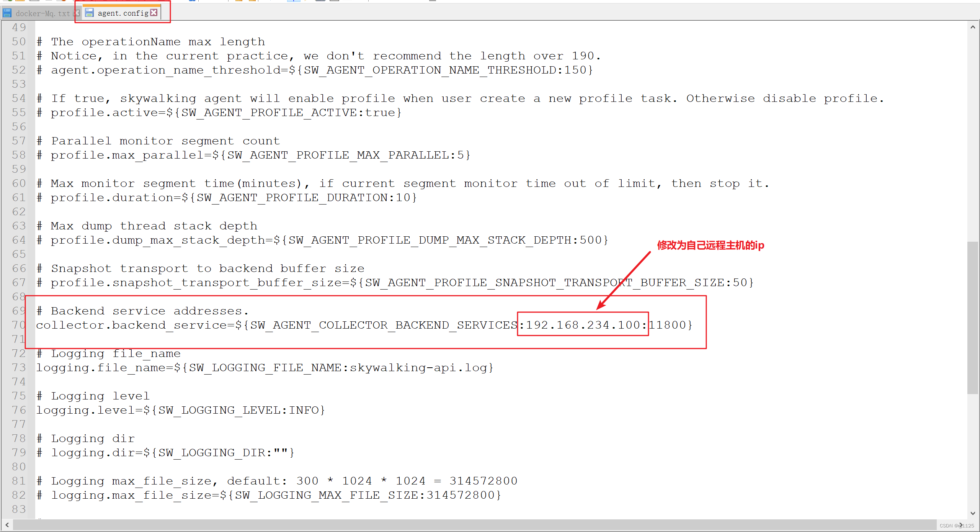Screen dimensions: 980x532
Task: Click '# Logging level' comment
Action: click(x=93, y=396)
